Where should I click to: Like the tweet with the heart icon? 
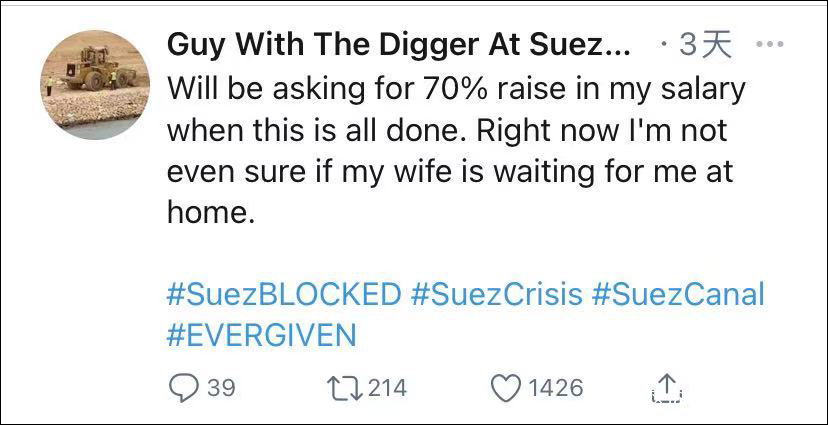pyautogui.click(x=506, y=387)
